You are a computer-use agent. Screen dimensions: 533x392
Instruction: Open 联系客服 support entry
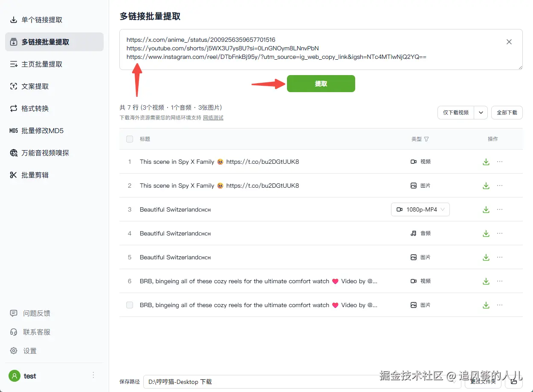click(30, 332)
